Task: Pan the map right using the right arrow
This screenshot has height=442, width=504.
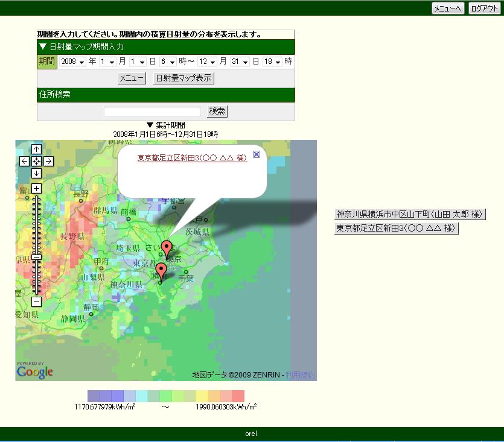Action: (x=48, y=161)
